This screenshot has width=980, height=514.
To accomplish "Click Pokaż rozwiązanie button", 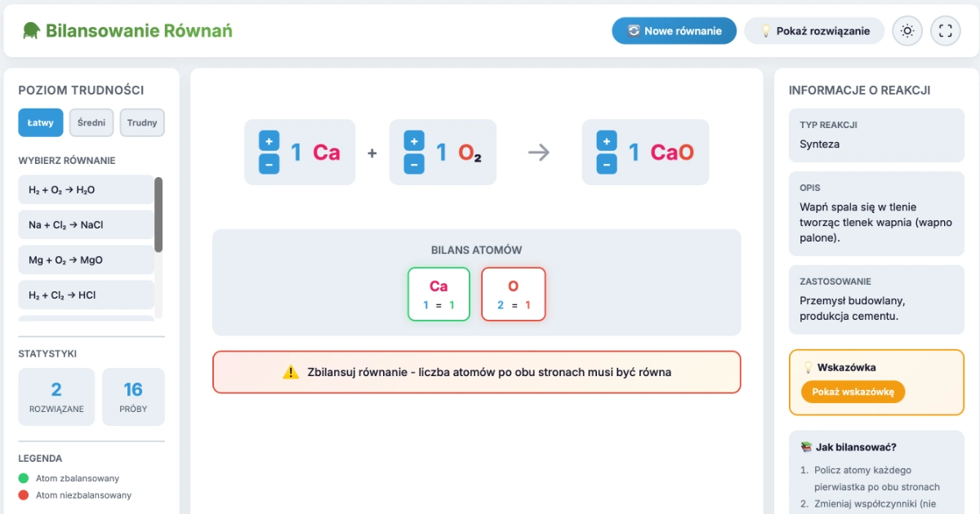I will click(813, 31).
